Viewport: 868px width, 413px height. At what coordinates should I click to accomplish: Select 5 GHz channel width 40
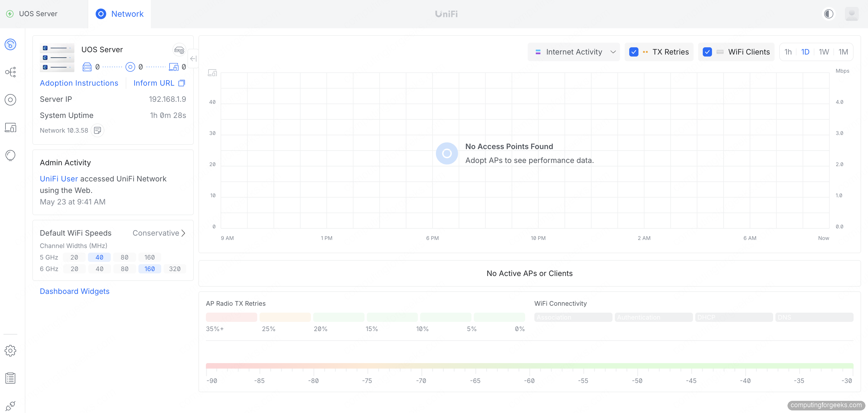click(x=99, y=257)
